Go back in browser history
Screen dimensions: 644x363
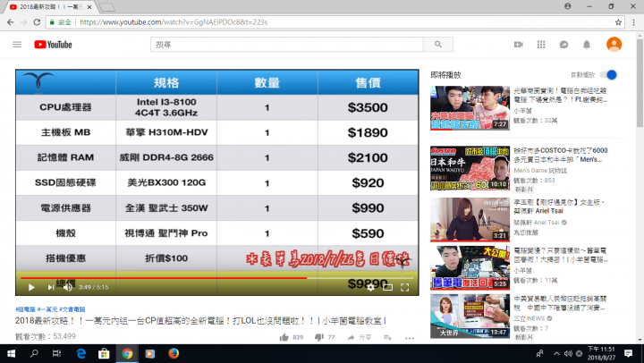(10, 22)
